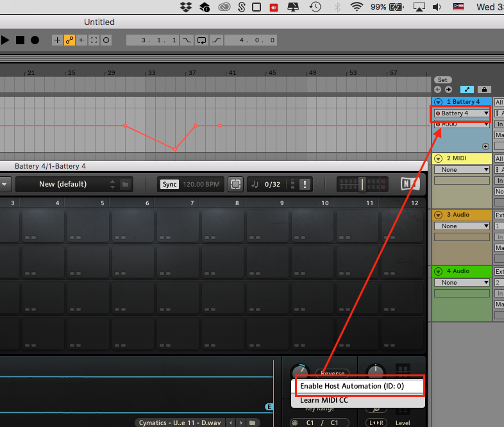Collapse the 3 Audio track
The image size is (504, 427).
tap(438, 215)
